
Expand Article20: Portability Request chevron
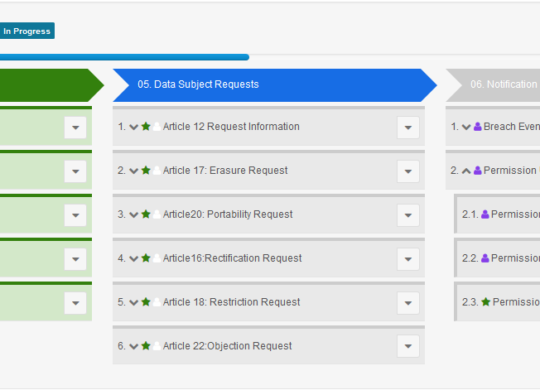134,215
